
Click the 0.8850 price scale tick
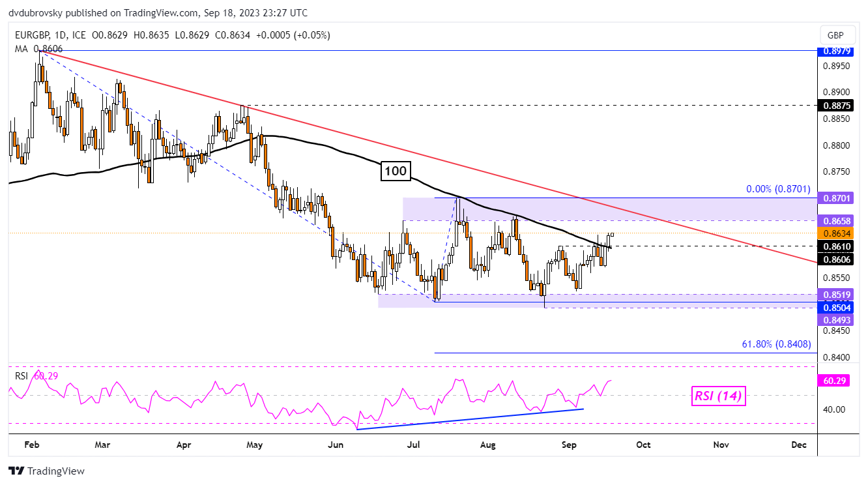835,119
